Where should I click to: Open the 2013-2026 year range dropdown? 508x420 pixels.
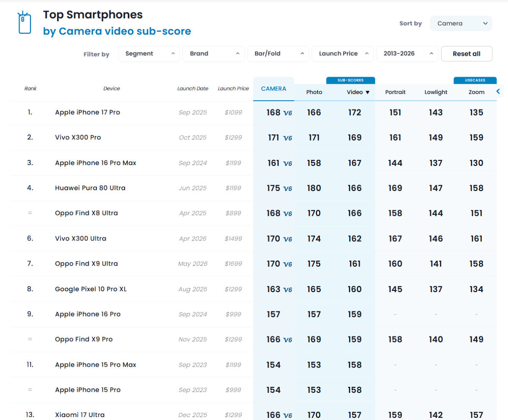pos(407,54)
